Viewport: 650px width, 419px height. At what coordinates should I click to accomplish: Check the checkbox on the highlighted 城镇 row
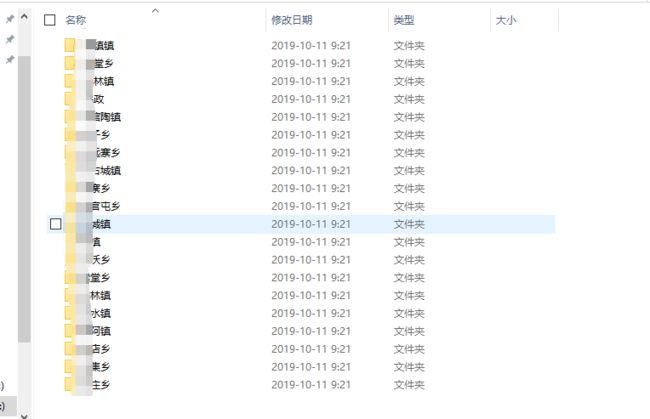pyautogui.click(x=56, y=224)
